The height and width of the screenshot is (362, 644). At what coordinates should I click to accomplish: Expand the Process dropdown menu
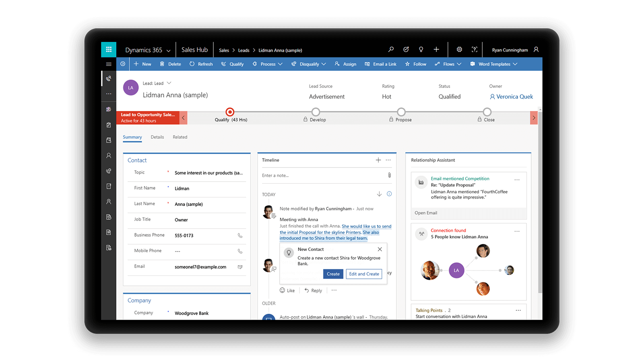pyautogui.click(x=280, y=64)
